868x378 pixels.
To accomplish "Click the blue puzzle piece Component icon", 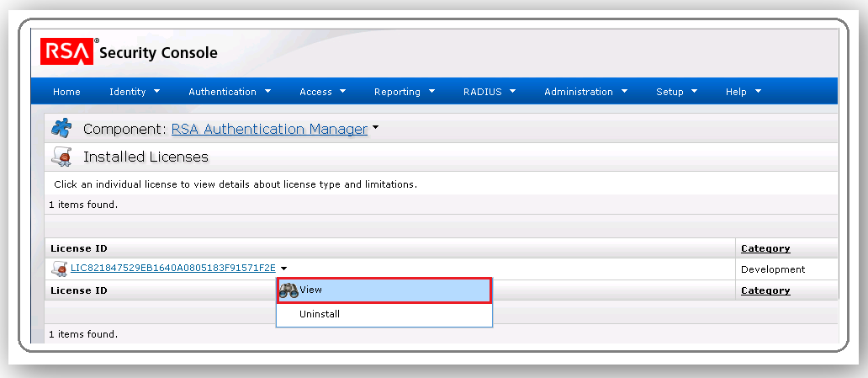I will coord(61,129).
